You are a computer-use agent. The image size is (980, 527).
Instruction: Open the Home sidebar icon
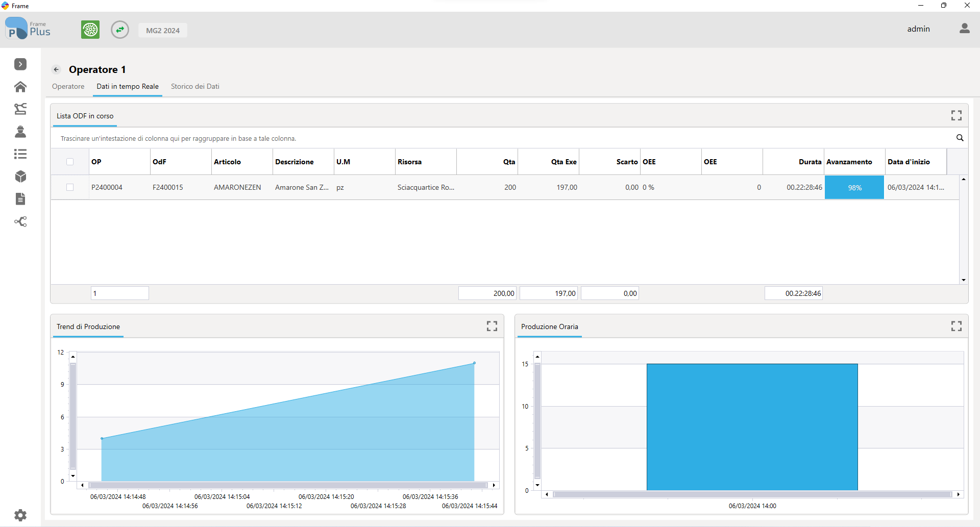coord(20,87)
